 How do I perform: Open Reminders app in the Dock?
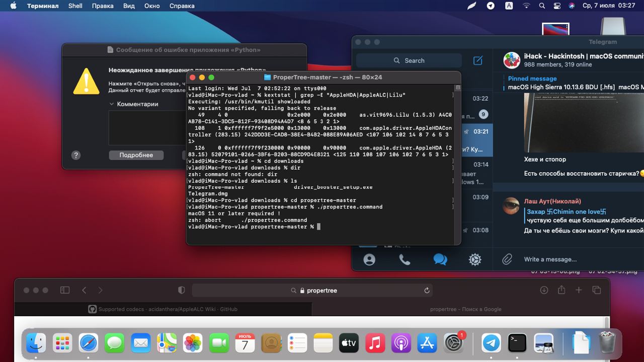tap(297, 343)
